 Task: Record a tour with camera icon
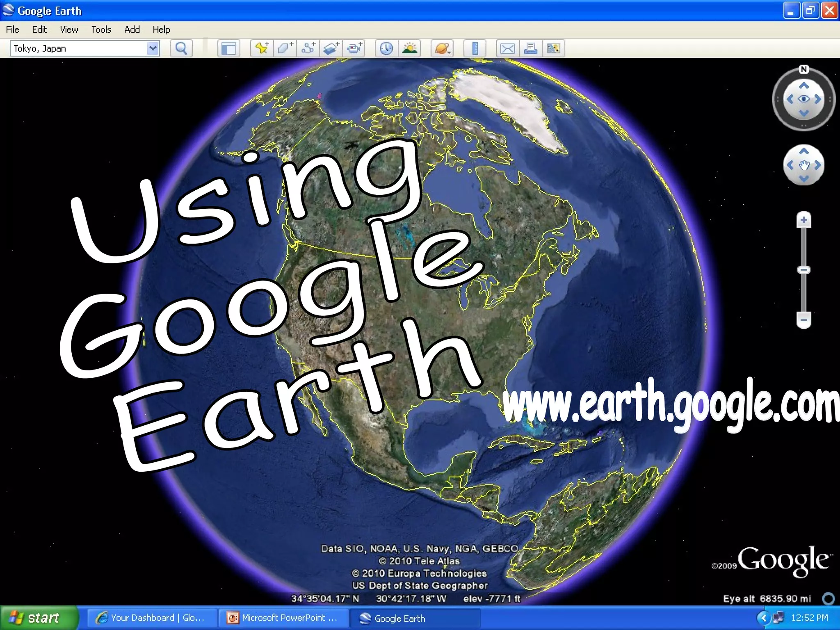point(355,48)
